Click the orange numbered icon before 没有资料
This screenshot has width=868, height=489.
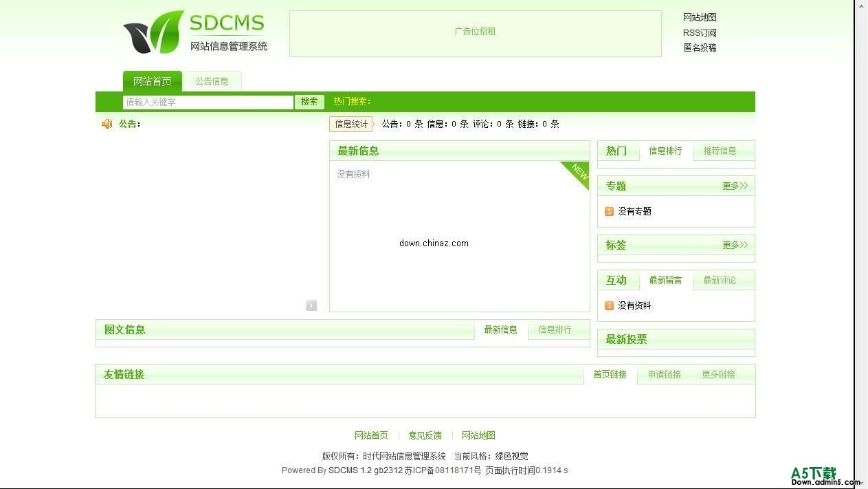coord(609,305)
